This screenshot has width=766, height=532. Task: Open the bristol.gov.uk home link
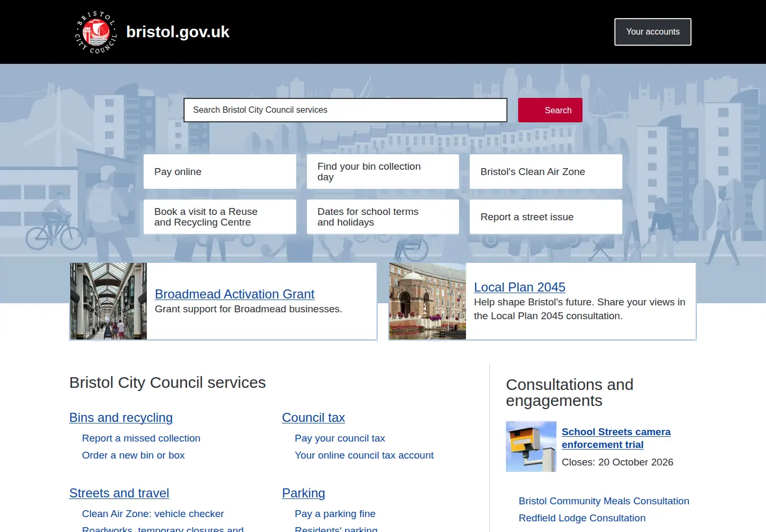point(178,32)
